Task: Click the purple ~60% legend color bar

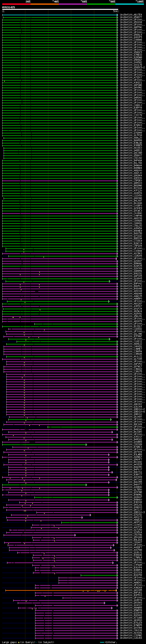Action: coord(73,4)
